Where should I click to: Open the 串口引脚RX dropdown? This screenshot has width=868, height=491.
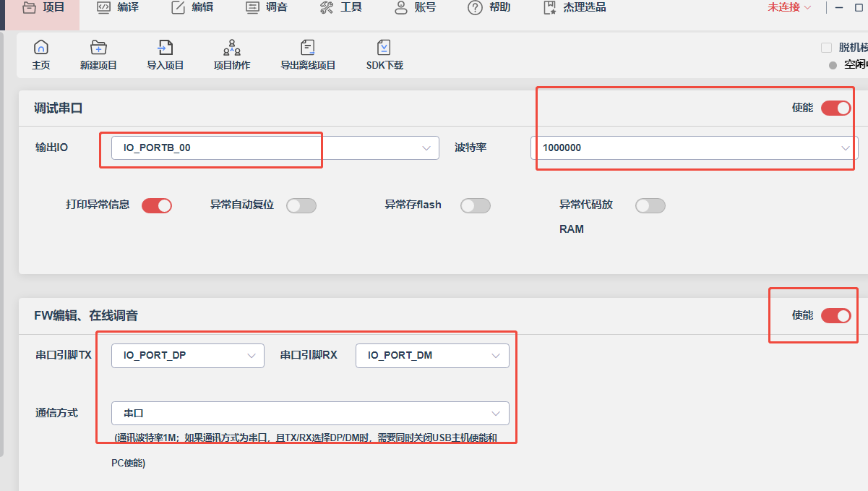pyautogui.click(x=432, y=356)
